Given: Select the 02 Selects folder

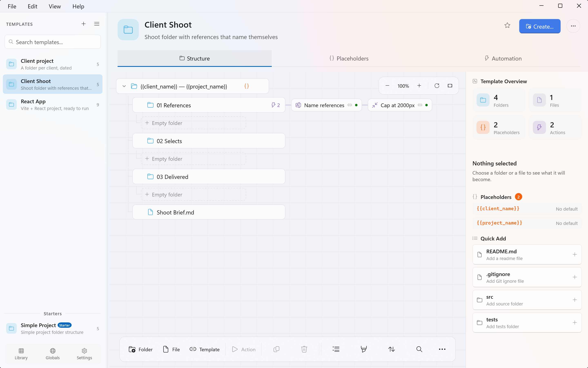Looking at the screenshot, I should [209, 141].
